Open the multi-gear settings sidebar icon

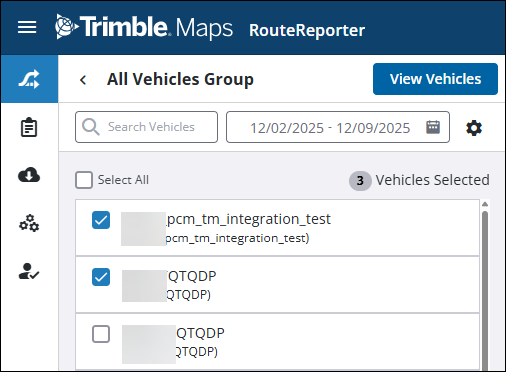29,223
